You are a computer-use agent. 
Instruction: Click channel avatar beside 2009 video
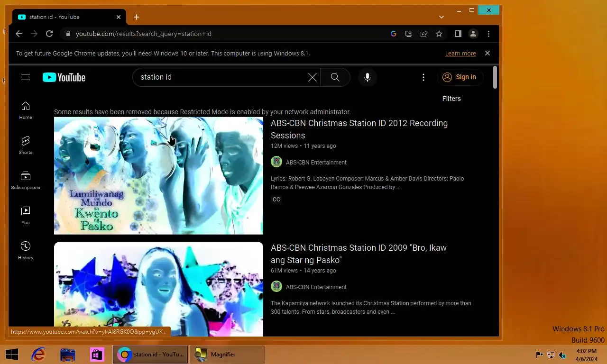276,287
